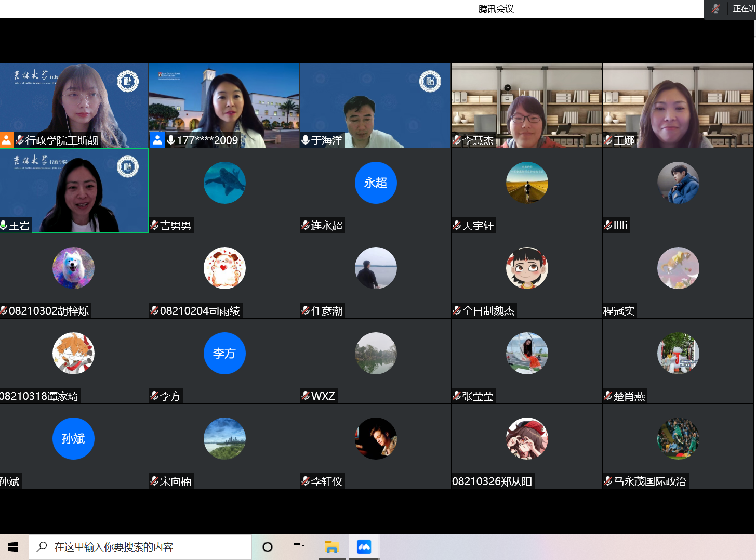Select the 王娜 video tile
The image size is (756, 560).
[x=678, y=106]
